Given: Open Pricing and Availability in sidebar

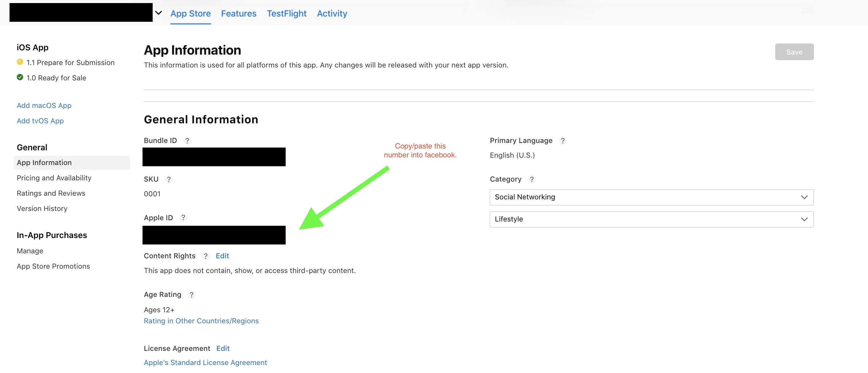Looking at the screenshot, I should (54, 178).
